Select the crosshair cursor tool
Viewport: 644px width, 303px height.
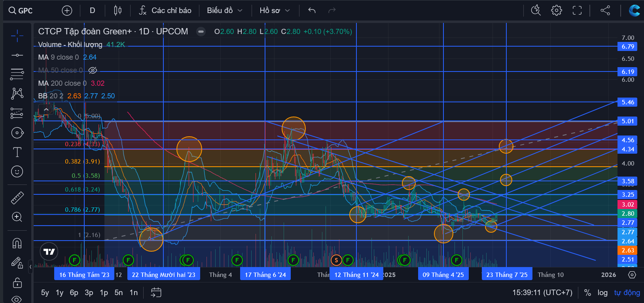click(17, 36)
